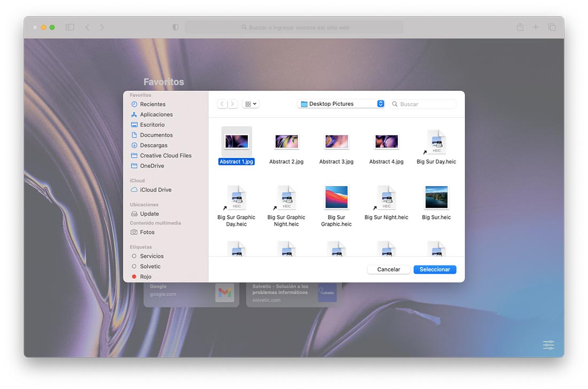Open Fotos media library
588x389 pixels.
coord(143,232)
